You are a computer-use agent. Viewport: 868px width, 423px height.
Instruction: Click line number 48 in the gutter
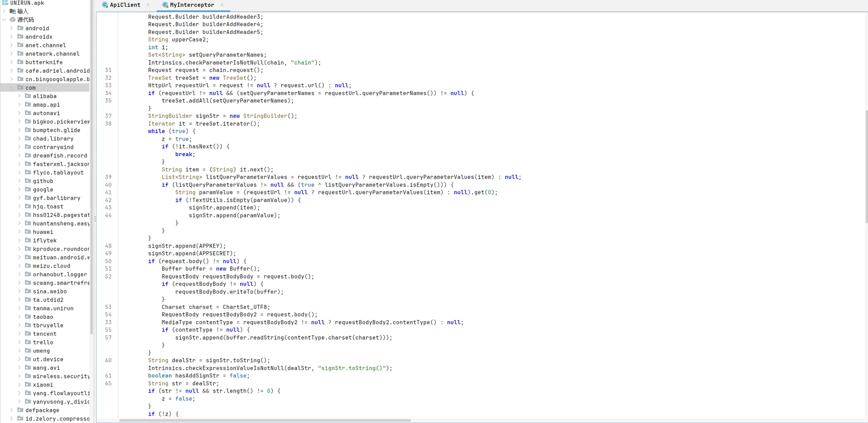coord(108,246)
